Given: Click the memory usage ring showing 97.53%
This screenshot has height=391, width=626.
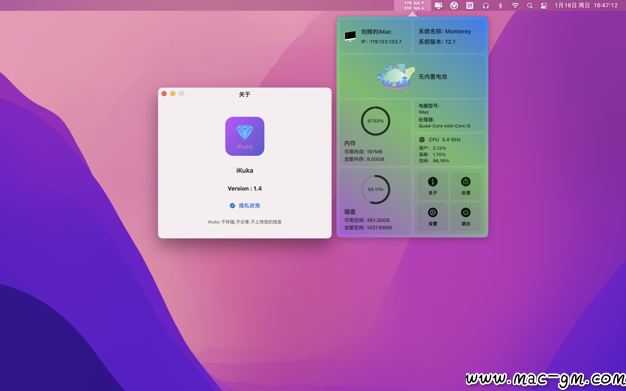Looking at the screenshot, I should 375,121.
